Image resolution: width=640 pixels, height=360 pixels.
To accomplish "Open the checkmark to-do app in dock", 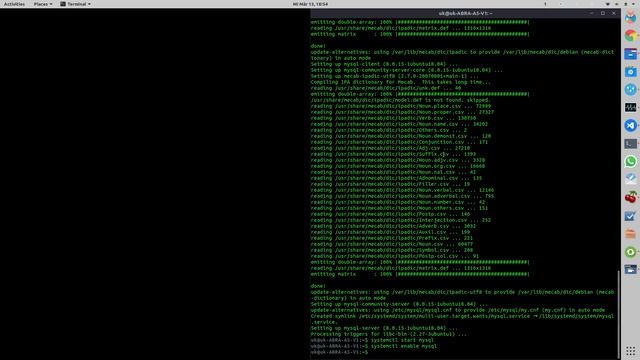I will [x=630, y=216].
